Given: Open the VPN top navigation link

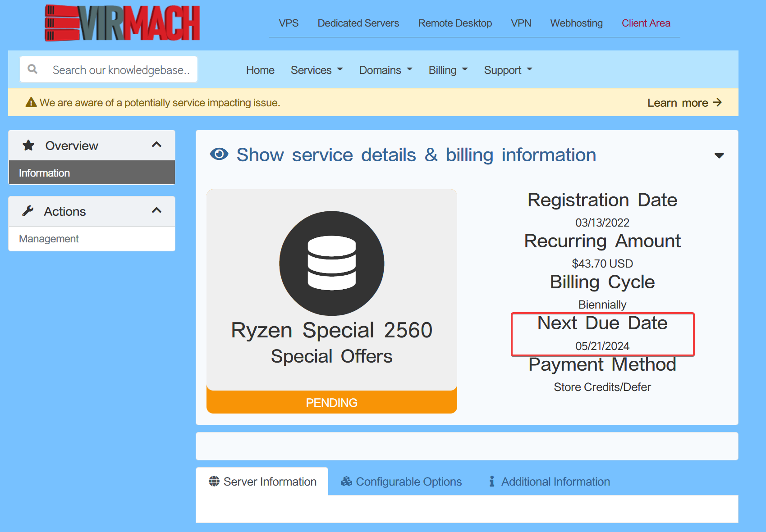Looking at the screenshot, I should click(x=521, y=23).
